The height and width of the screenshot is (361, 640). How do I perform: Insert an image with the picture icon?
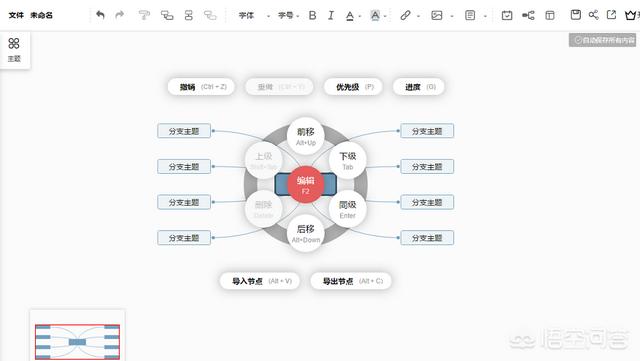click(437, 16)
